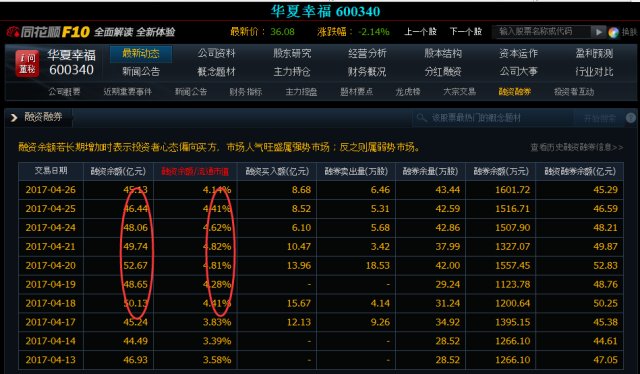Jump to 投资者互动 subsection
640x374 pixels.
(574, 92)
